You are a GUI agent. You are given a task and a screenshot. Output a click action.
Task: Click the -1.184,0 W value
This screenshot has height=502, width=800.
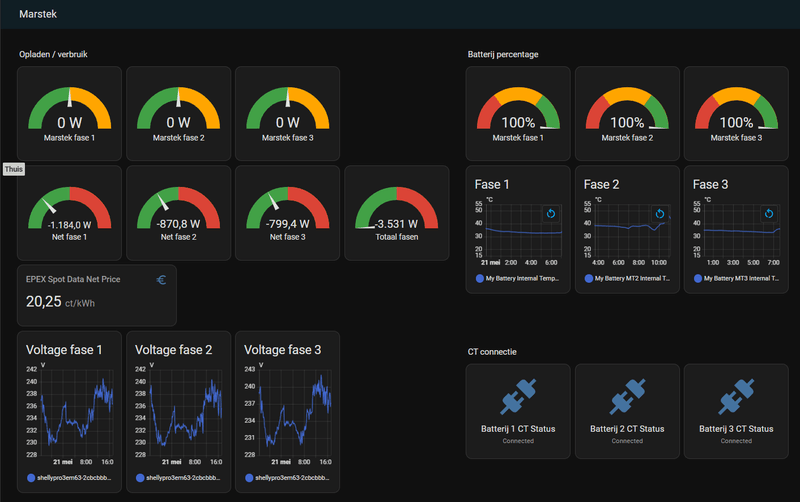(69, 224)
